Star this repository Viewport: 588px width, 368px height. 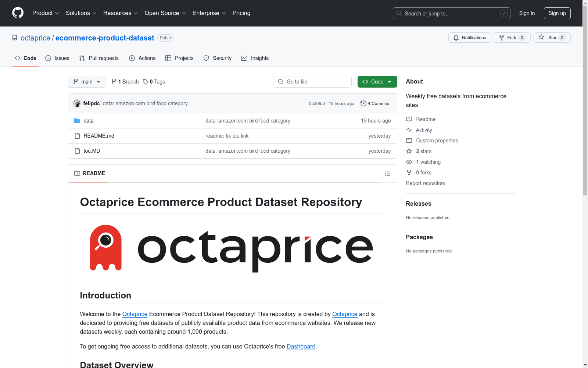point(552,38)
